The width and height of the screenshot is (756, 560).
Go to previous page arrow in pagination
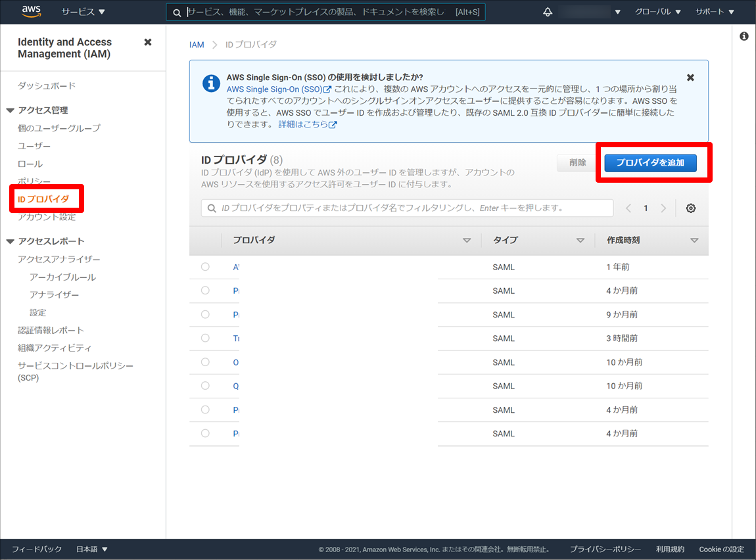(628, 208)
